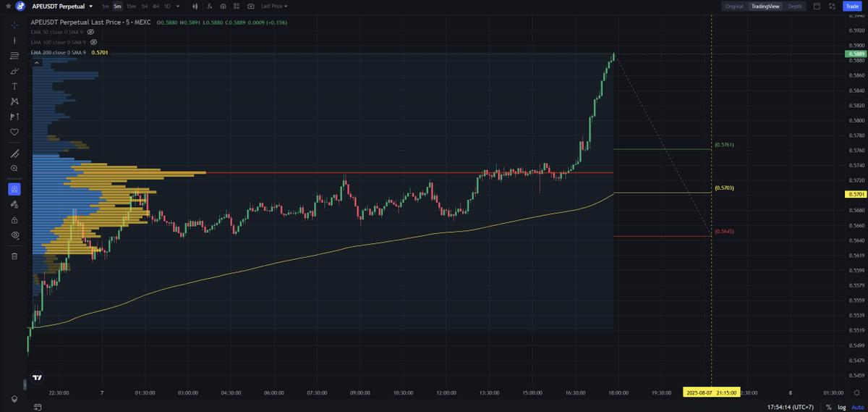Image resolution: width=868 pixels, height=412 pixels.
Task: Select the 1H timeframe
Action: [x=144, y=6]
